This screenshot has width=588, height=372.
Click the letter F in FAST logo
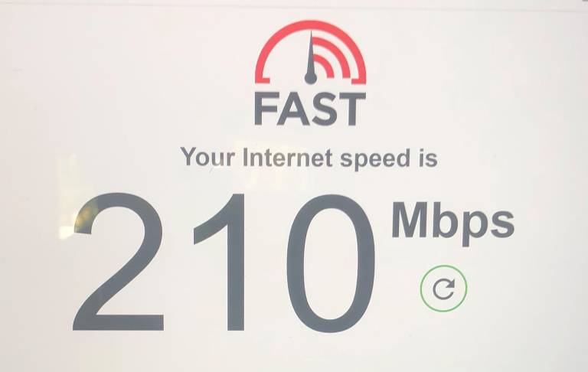pos(267,109)
